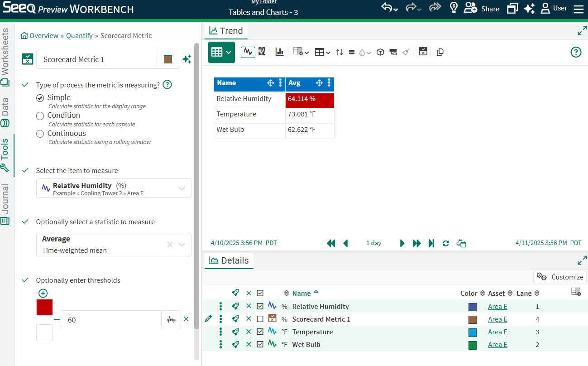Viewport: 588px width, 366px height.
Task: Open the lightbulb tips icon
Action: pyautogui.click(x=454, y=8)
